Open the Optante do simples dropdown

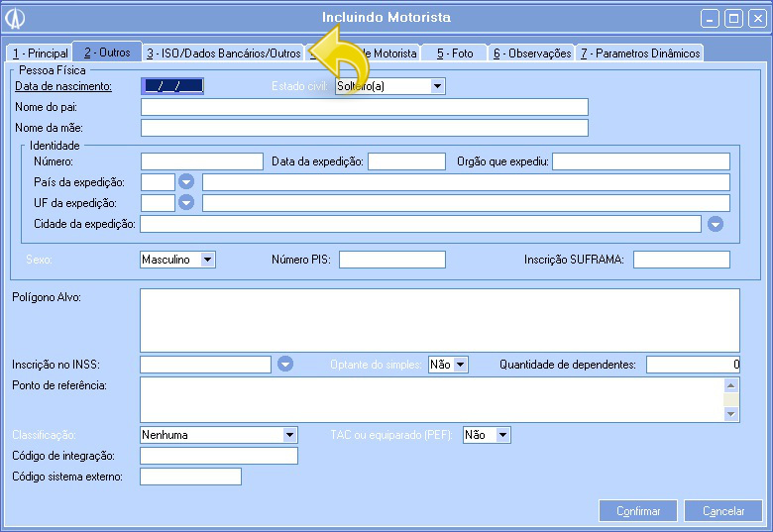click(460, 365)
